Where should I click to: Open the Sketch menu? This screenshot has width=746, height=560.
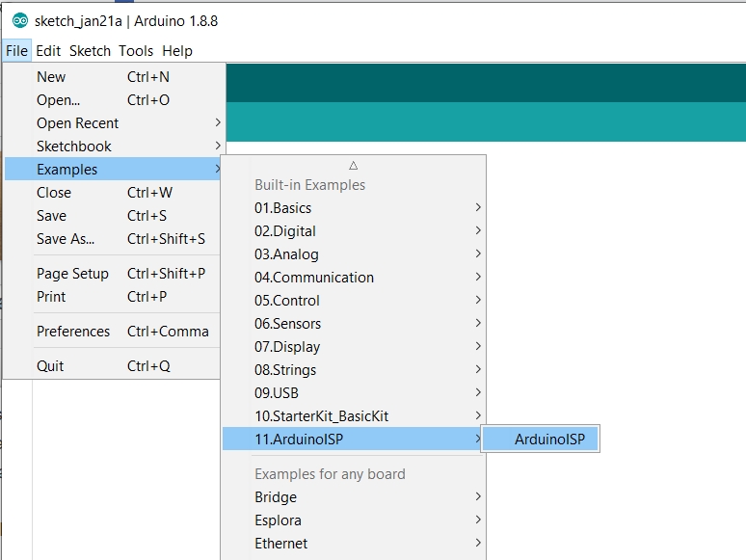click(x=90, y=50)
